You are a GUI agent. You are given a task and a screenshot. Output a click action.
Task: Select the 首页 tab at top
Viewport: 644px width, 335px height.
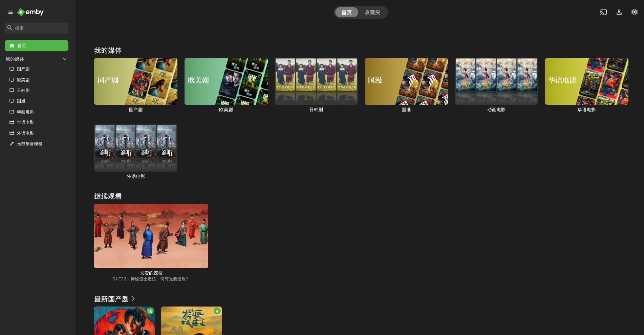(346, 13)
